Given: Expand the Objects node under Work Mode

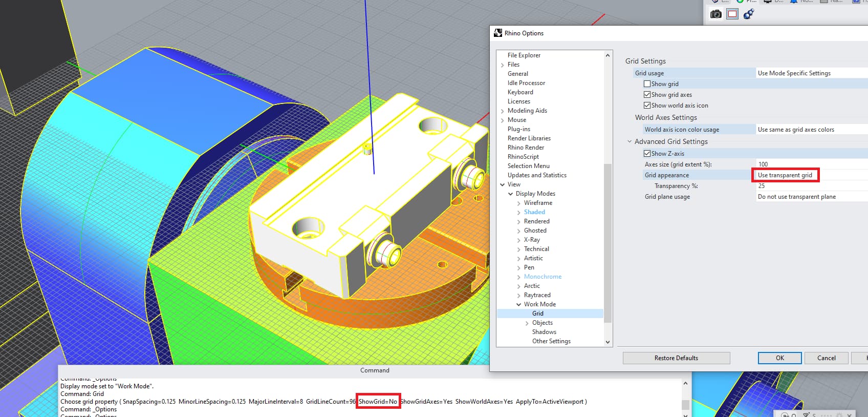Looking at the screenshot, I should pyautogui.click(x=527, y=323).
